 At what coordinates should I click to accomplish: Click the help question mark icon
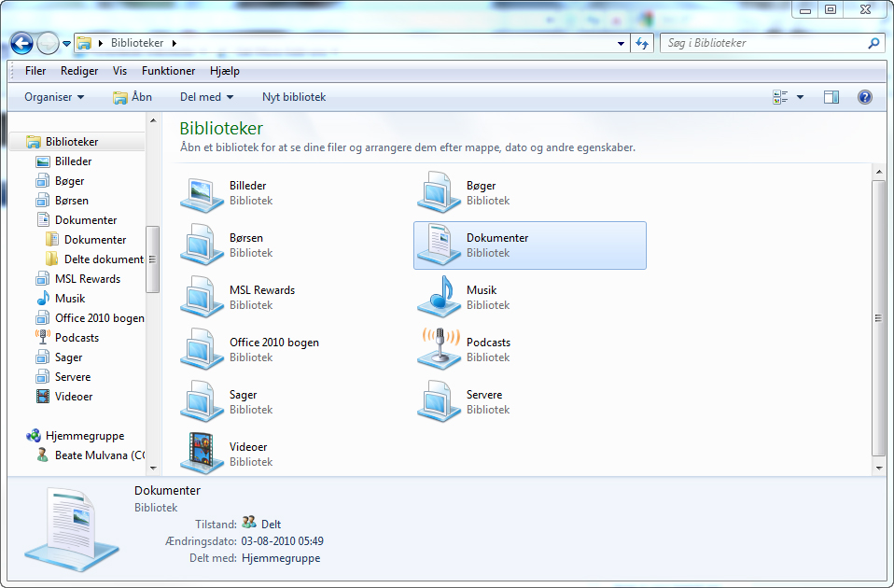(x=864, y=97)
